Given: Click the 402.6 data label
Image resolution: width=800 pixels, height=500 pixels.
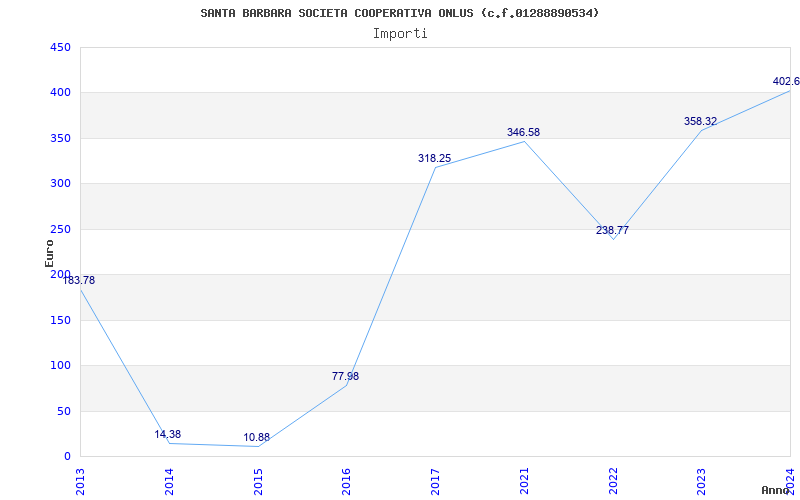Looking at the screenshot, I should click(x=786, y=81).
